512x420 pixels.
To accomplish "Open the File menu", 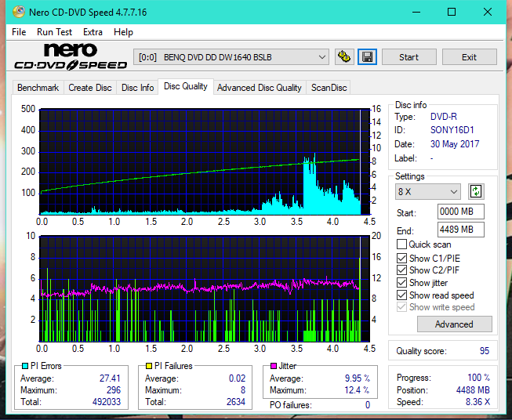I will point(19,32).
